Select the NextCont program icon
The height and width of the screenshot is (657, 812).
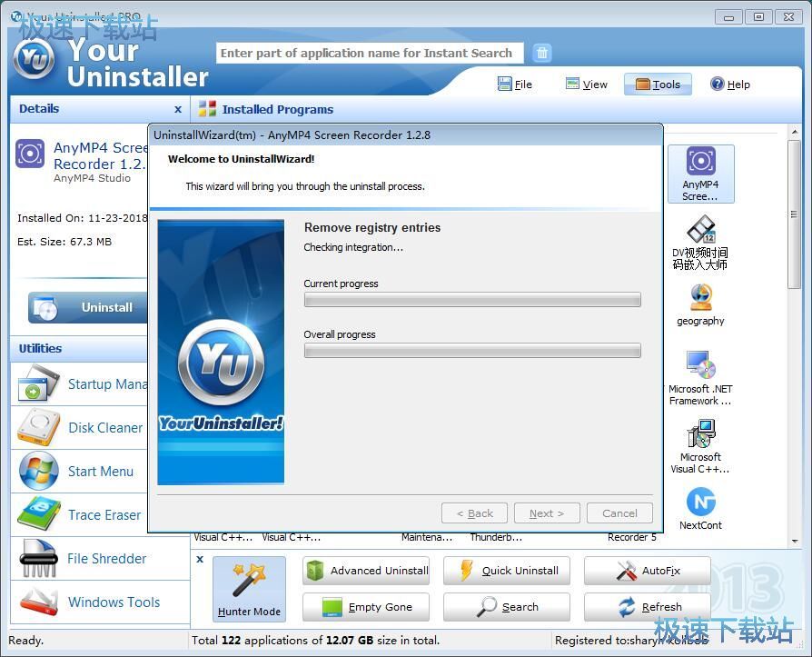tap(700, 508)
